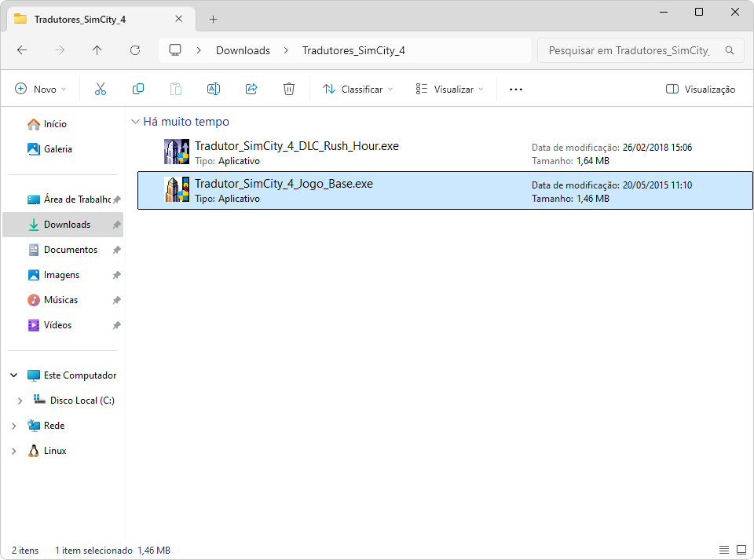Click Tradutores_SimCity_4 in breadcrumb
The height and width of the screenshot is (560, 754).
[x=353, y=50]
